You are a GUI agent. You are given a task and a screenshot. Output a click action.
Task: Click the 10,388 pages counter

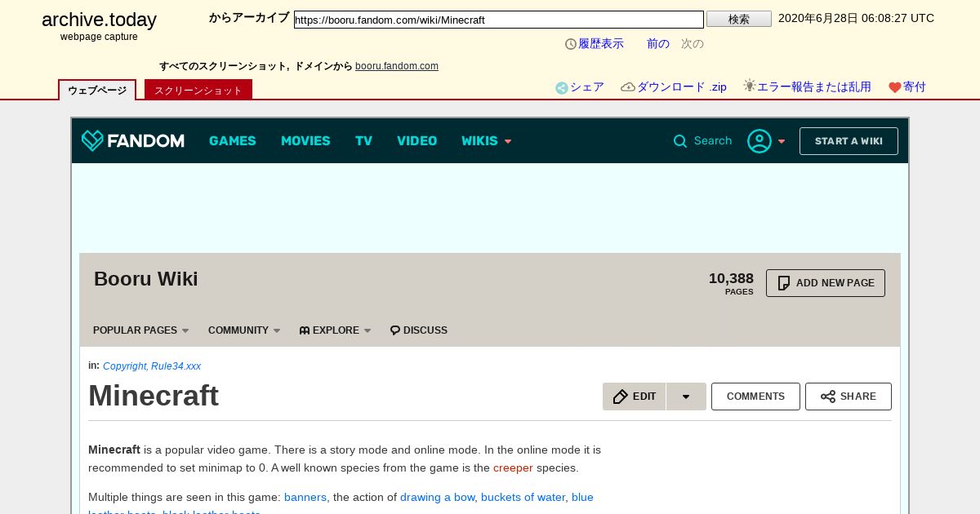(731, 283)
